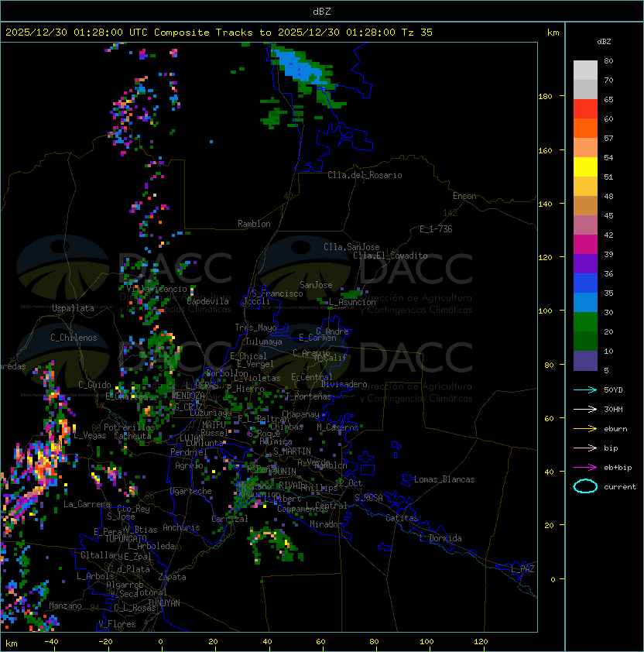Screen dimensions: 644x652
Task: Click the Encon map label
Action: 464,196
